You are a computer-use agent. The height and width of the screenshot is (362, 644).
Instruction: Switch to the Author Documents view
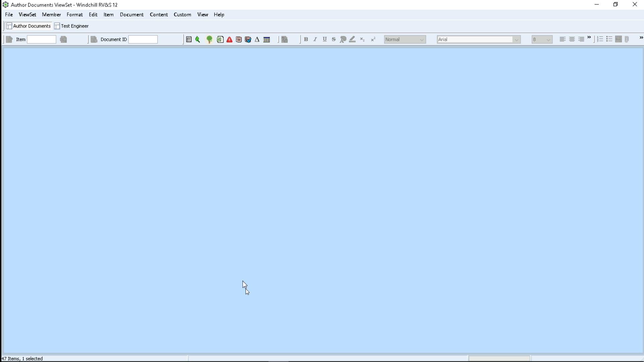point(29,26)
